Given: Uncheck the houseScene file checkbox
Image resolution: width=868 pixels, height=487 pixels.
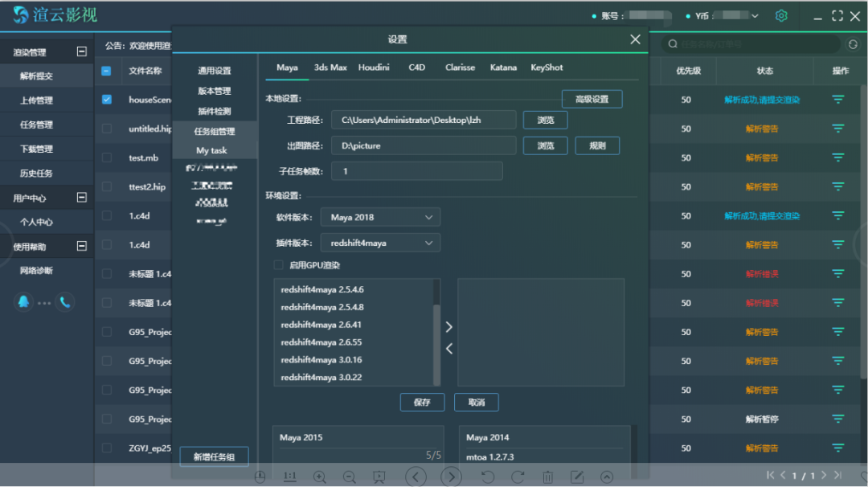Looking at the screenshot, I should coord(107,100).
